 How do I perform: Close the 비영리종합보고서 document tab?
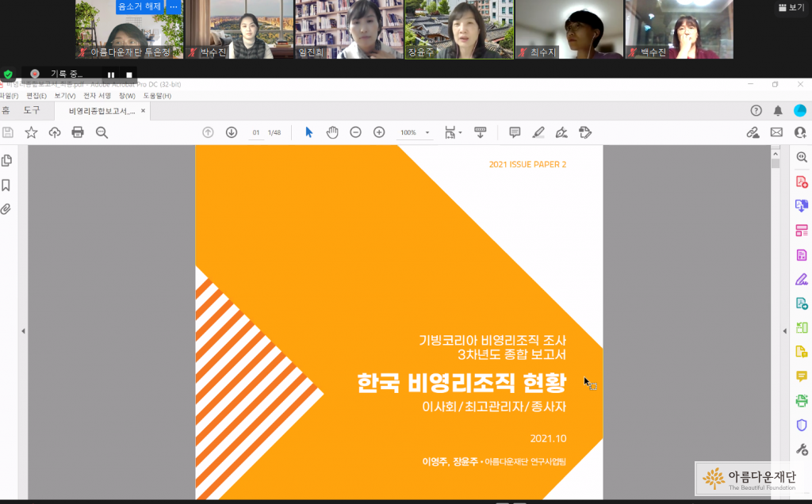143,111
